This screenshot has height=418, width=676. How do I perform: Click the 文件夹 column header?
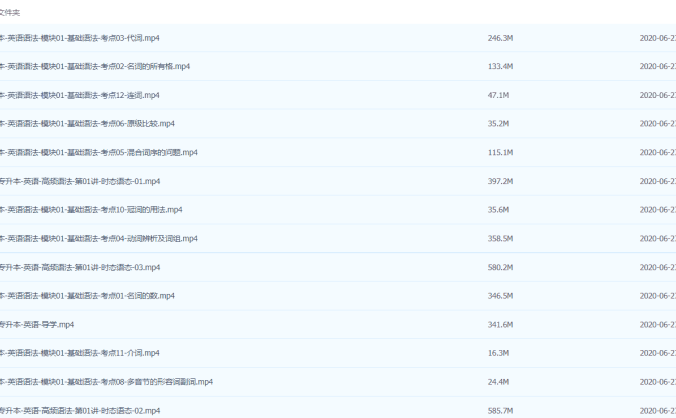12,12
